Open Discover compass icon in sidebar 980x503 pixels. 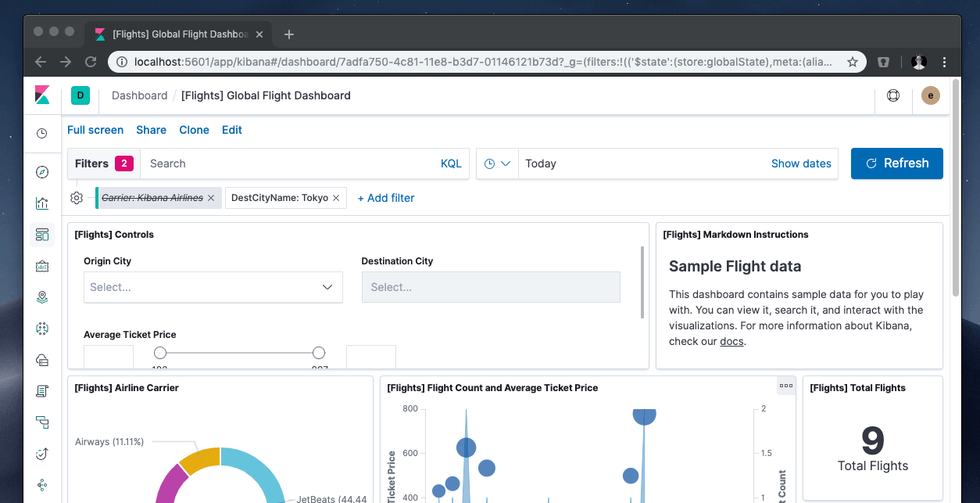coord(42,172)
